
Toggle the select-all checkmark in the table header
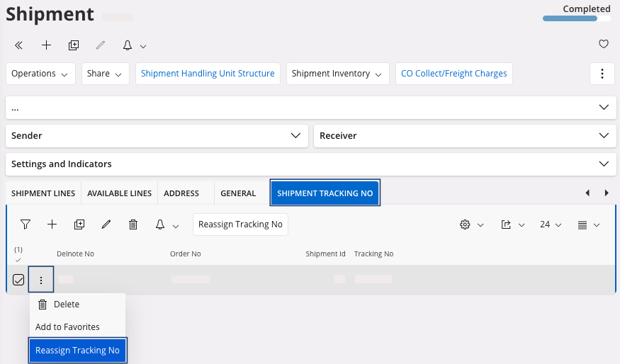pos(18,260)
